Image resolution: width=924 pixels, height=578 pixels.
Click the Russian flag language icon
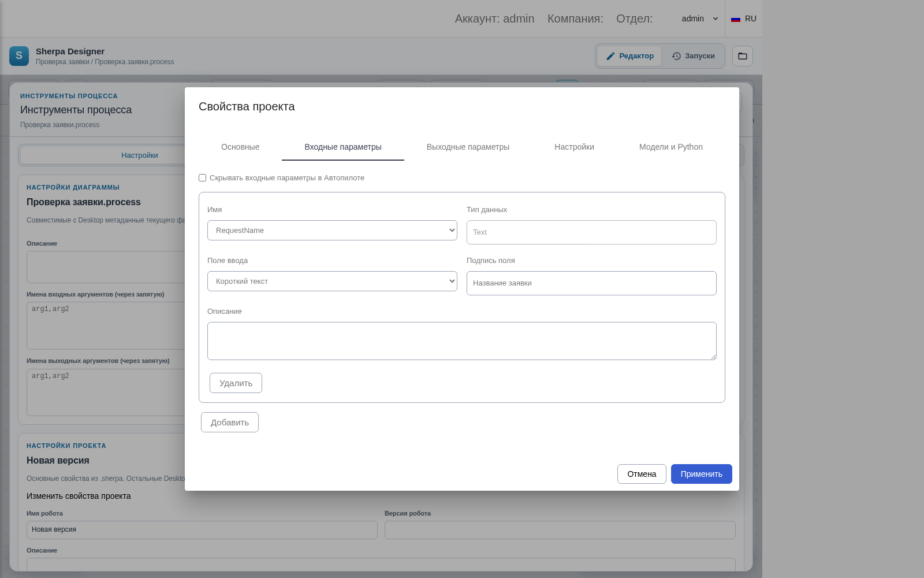coord(736,19)
